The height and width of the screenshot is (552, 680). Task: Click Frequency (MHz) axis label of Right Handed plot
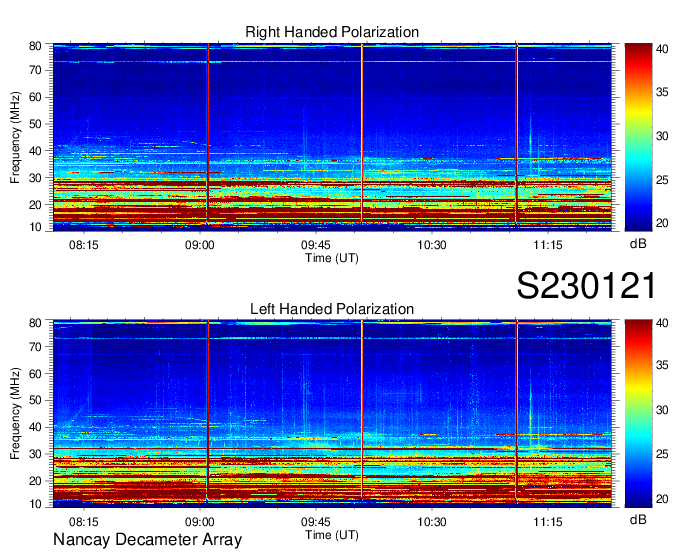(16, 137)
